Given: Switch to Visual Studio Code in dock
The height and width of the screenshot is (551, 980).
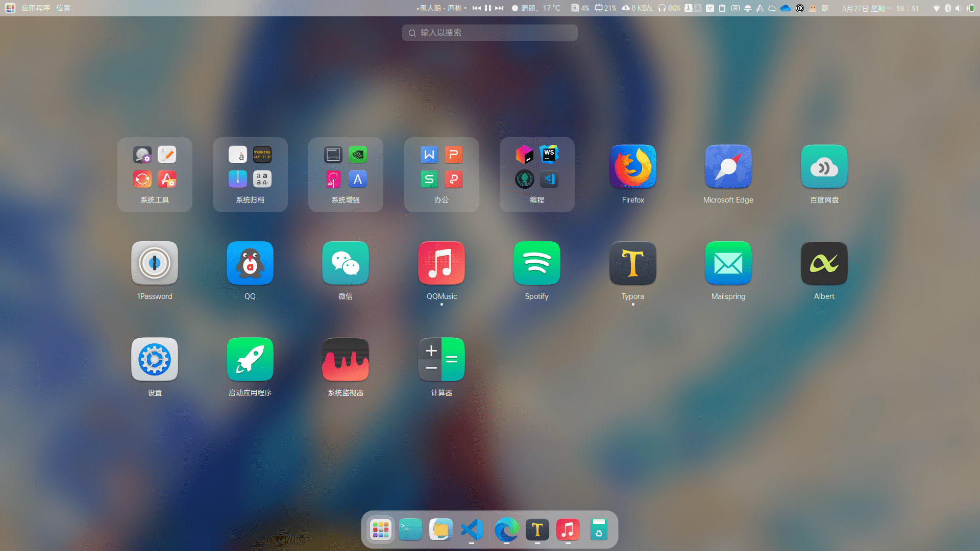Looking at the screenshot, I should click(472, 530).
